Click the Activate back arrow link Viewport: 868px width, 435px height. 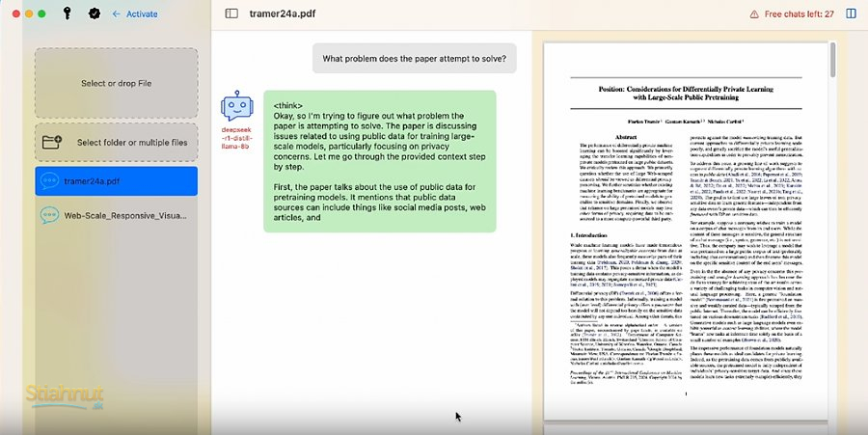coord(134,14)
